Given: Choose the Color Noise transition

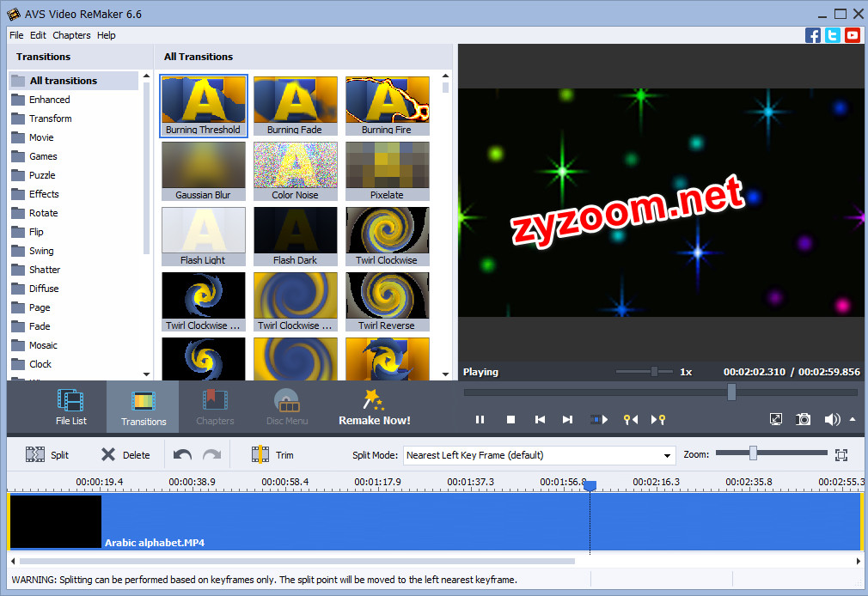Looking at the screenshot, I should (295, 171).
